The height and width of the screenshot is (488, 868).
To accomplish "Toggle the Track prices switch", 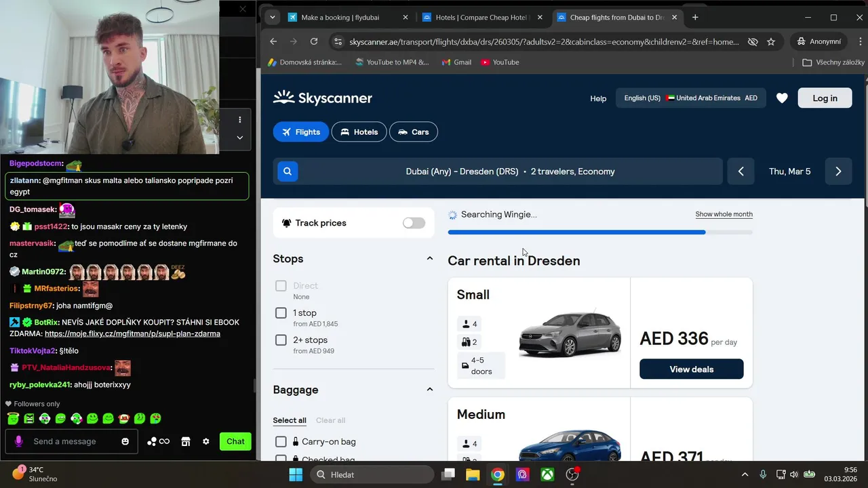I will 414,223.
